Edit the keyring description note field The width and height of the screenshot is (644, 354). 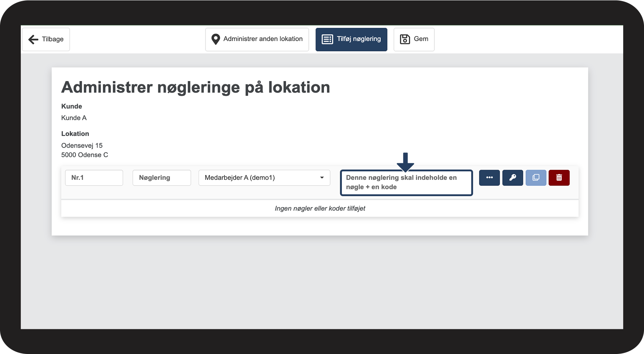pyautogui.click(x=406, y=183)
